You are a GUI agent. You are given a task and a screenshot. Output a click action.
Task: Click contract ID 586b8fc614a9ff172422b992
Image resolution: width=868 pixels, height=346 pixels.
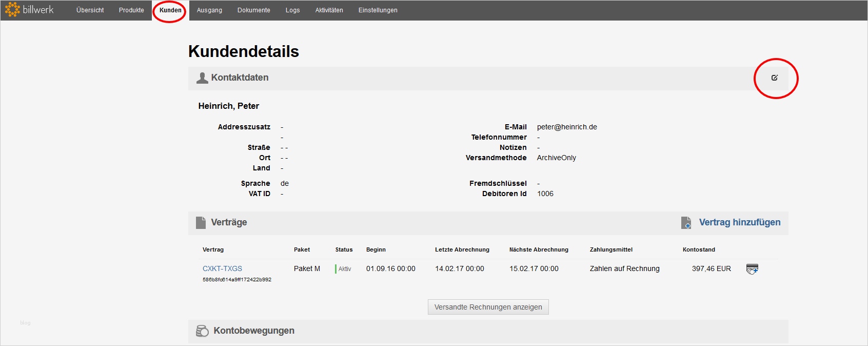tap(237, 280)
